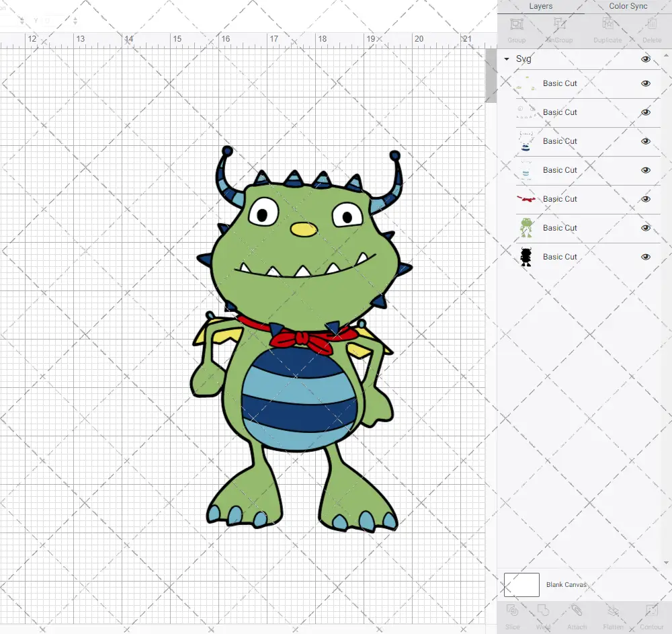
Task: Open the Blank Canvas color swatch
Action: 521,585
